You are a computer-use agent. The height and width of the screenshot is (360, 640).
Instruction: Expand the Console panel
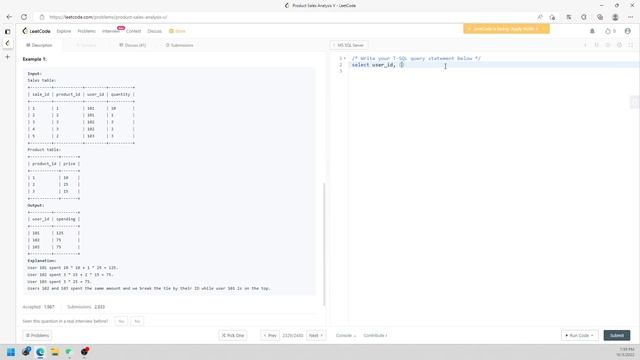[346, 336]
